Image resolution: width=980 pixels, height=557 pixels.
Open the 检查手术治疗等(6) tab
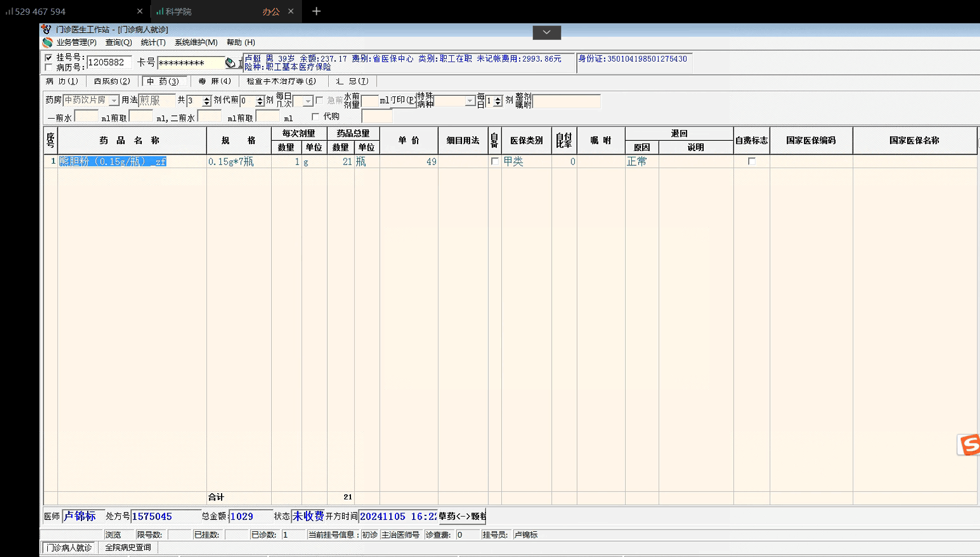point(281,82)
